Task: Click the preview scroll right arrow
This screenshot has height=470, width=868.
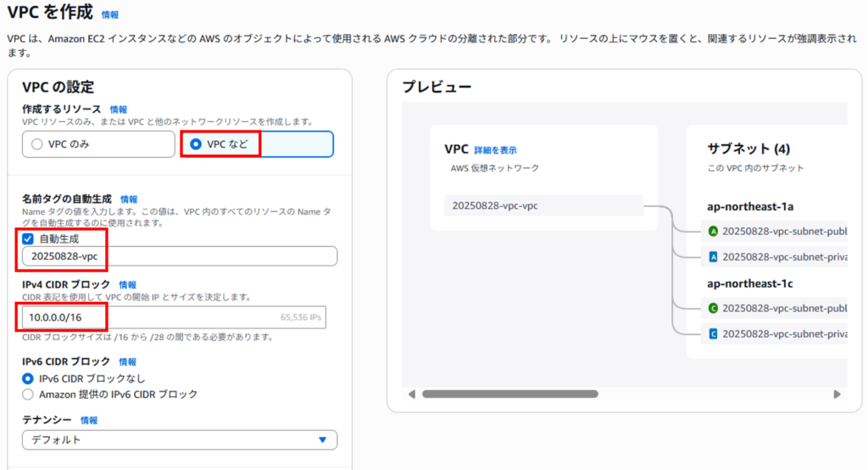Action: tap(837, 394)
